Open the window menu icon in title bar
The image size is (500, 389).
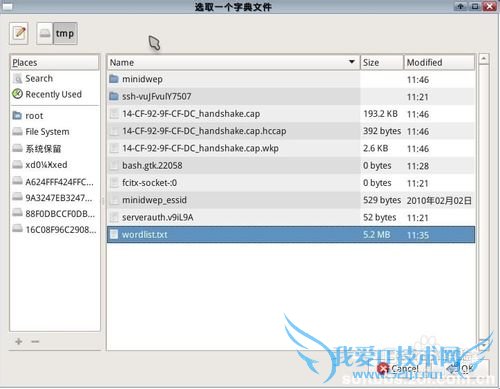(7, 6)
